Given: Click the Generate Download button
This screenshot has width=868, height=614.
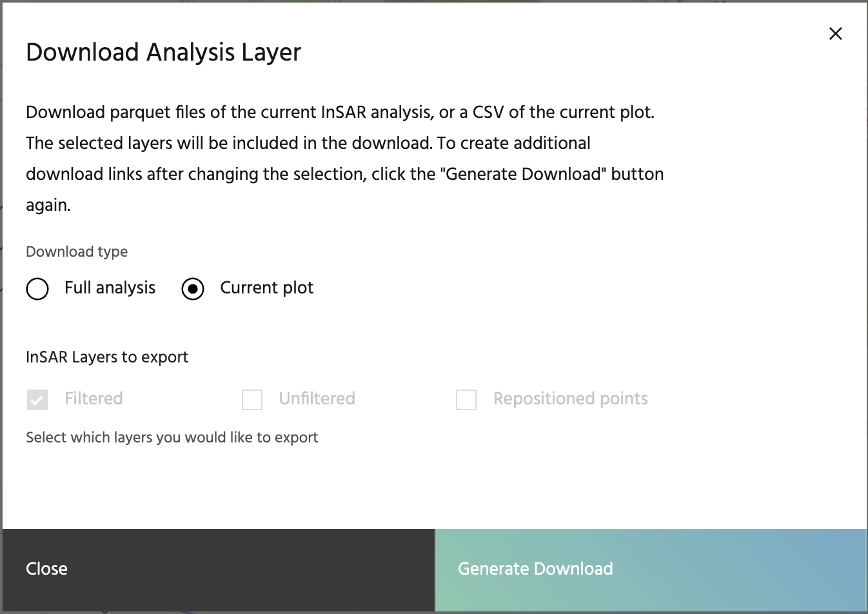Looking at the screenshot, I should coord(651,569).
